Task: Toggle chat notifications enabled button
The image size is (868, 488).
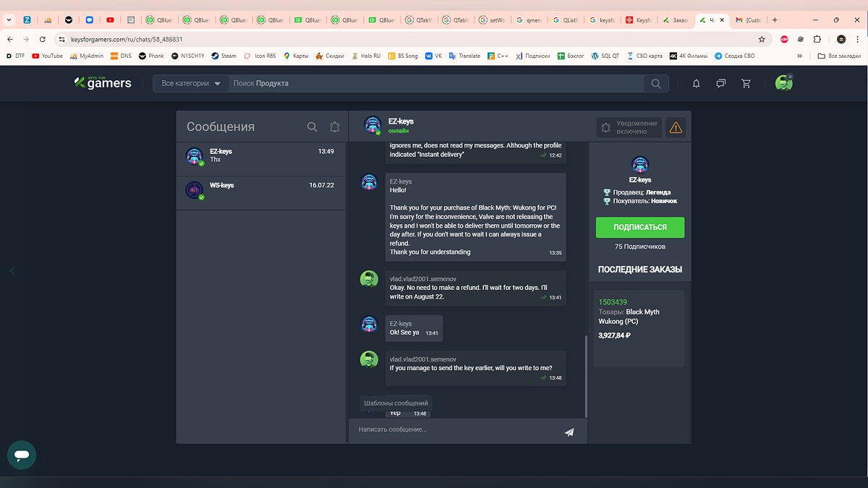Action: point(629,128)
